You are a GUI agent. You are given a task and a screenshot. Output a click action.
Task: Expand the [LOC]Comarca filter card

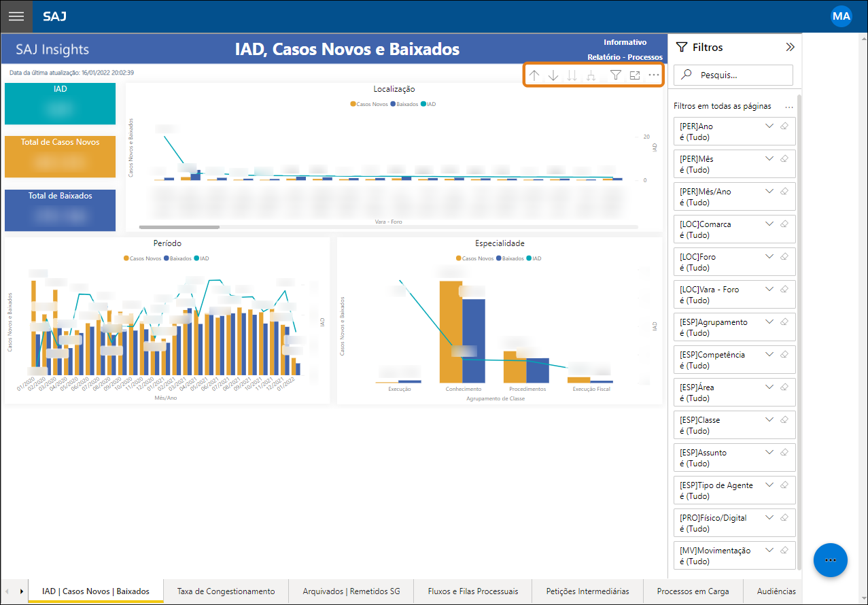(x=769, y=224)
